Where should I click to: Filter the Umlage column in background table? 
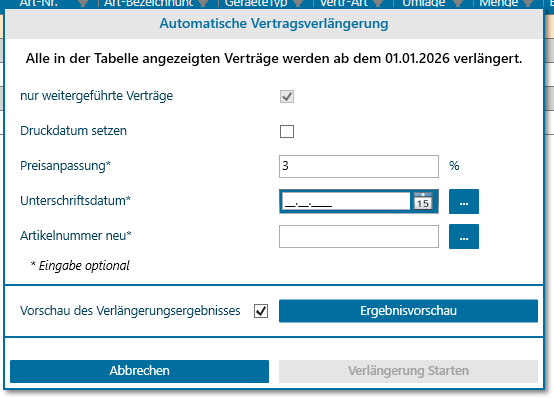click(458, 3)
